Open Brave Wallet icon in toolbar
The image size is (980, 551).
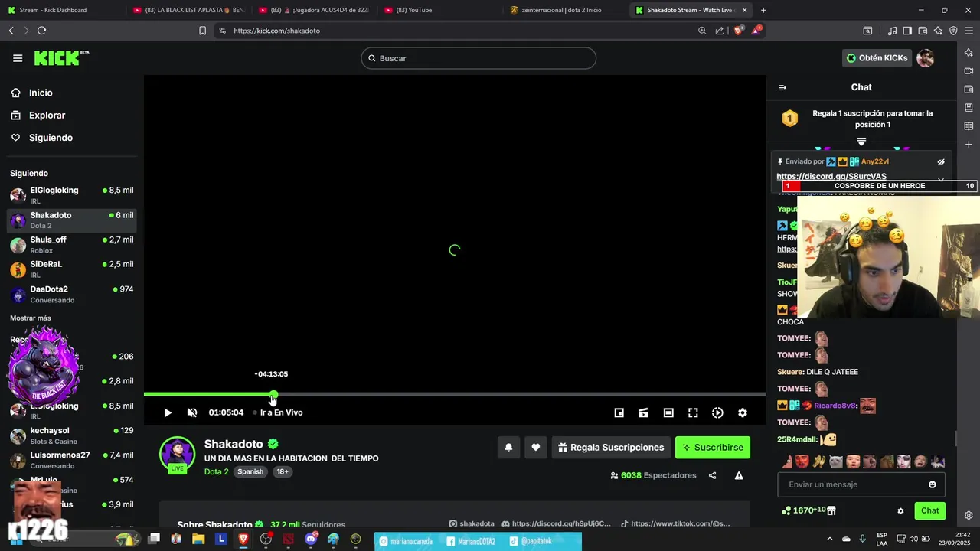click(923, 31)
